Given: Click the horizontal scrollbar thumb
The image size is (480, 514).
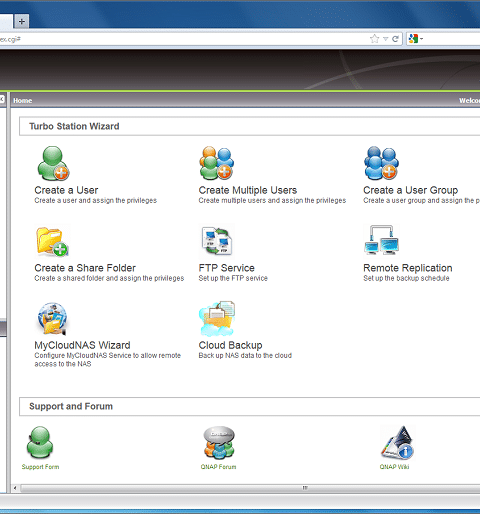Looking at the screenshot, I should pos(251,488).
